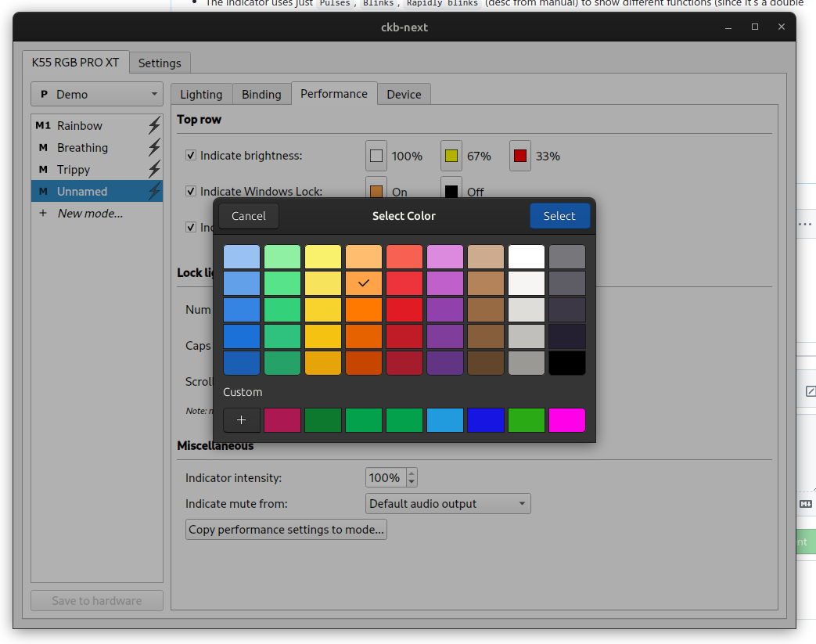Screen dimensions: 816x644
Task: Pick the crimson custom color
Action: coord(282,420)
